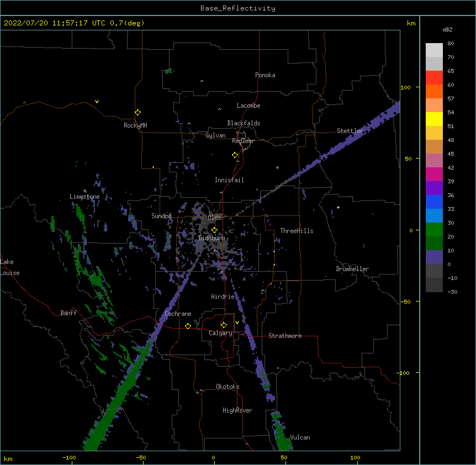
Task: Click the yellow V marker northeast of Calgary
Action: point(237,323)
